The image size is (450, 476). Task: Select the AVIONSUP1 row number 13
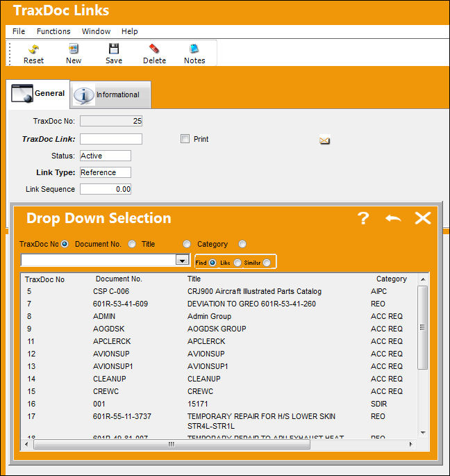pyautogui.click(x=219, y=366)
